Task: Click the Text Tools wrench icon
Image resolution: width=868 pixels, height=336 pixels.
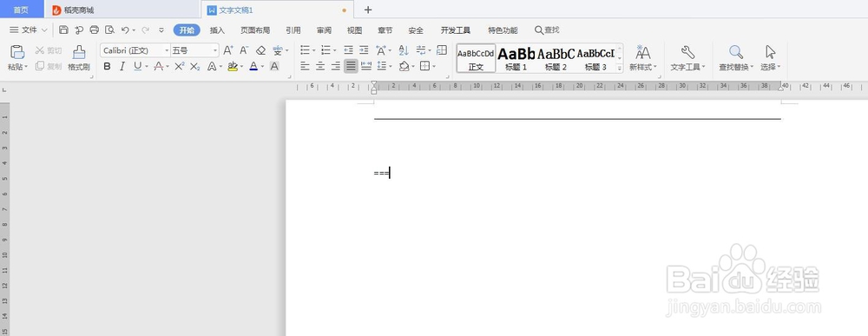Action: 687,53
